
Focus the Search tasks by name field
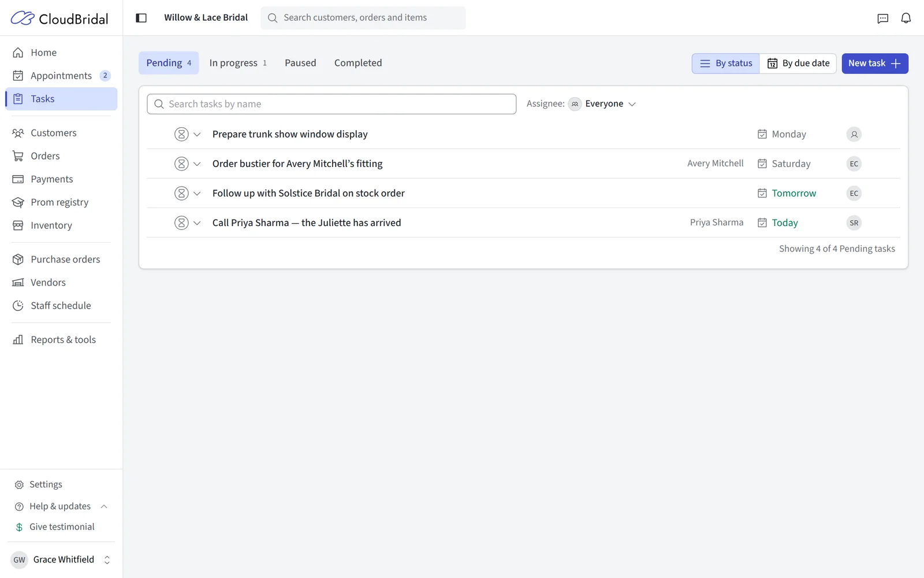tap(331, 104)
